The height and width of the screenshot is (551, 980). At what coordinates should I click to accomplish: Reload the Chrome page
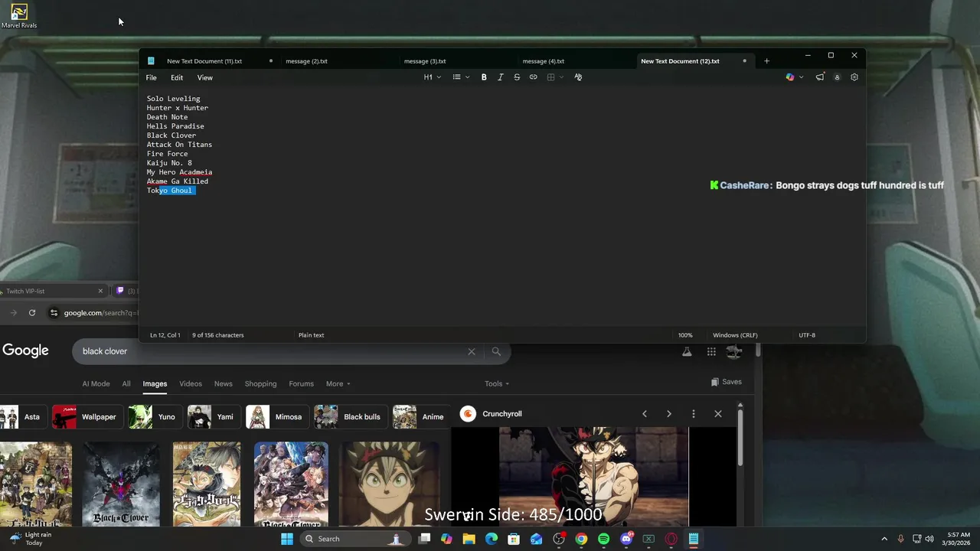point(32,312)
